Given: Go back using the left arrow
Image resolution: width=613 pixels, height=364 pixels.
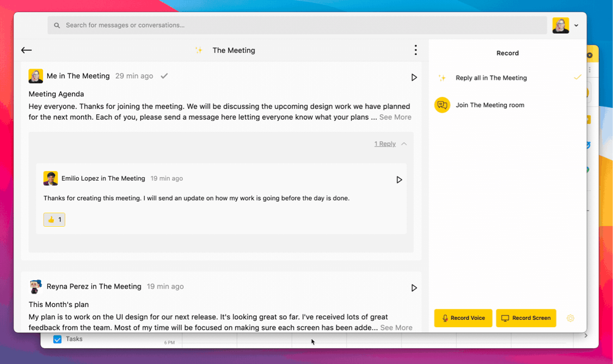Looking at the screenshot, I should [26, 50].
